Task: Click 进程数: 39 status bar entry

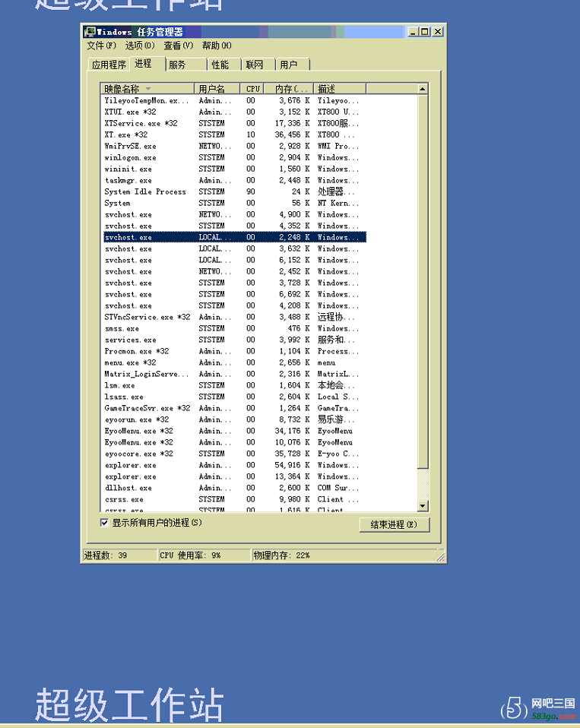Action: coord(120,555)
